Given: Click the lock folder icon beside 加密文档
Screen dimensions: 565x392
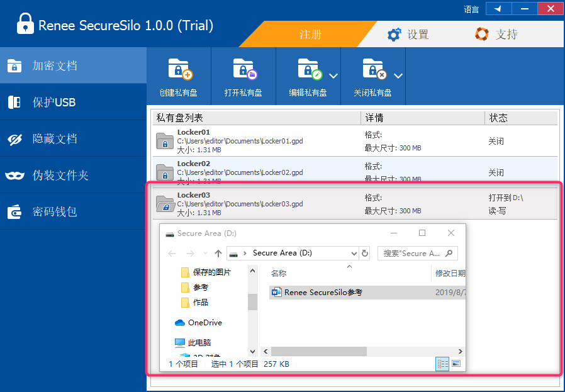Looking at the screenshot, I should 14,66.
